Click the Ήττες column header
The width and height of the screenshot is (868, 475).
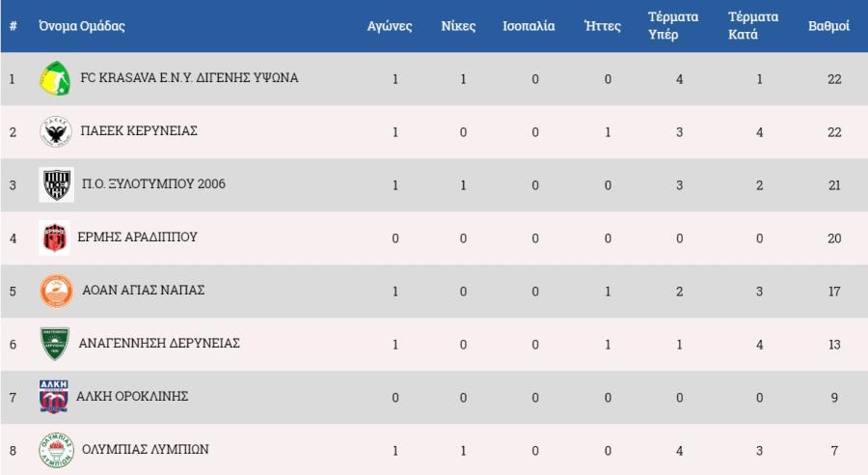click(x=603, y=26)
